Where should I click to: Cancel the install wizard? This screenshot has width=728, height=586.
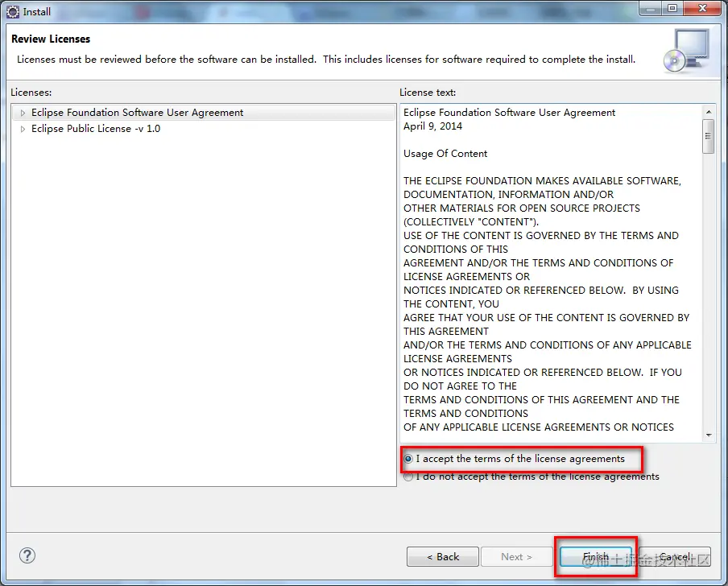coord(675,557)
